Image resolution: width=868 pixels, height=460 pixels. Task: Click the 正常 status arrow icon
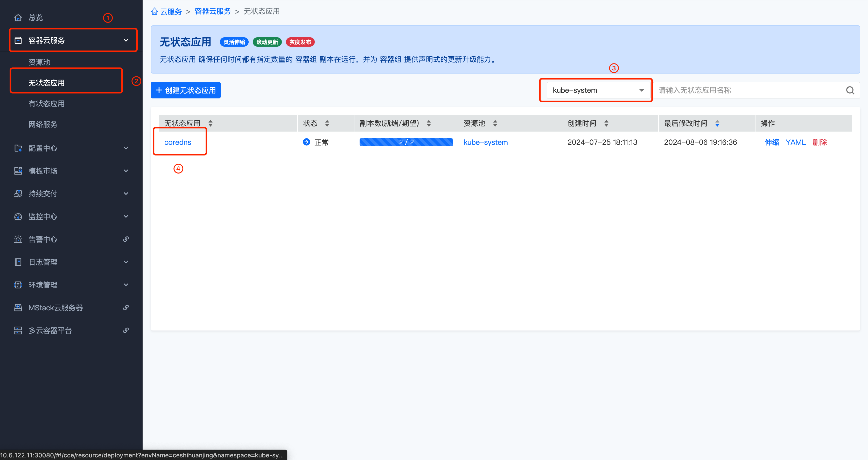click(x=307, y=142)
